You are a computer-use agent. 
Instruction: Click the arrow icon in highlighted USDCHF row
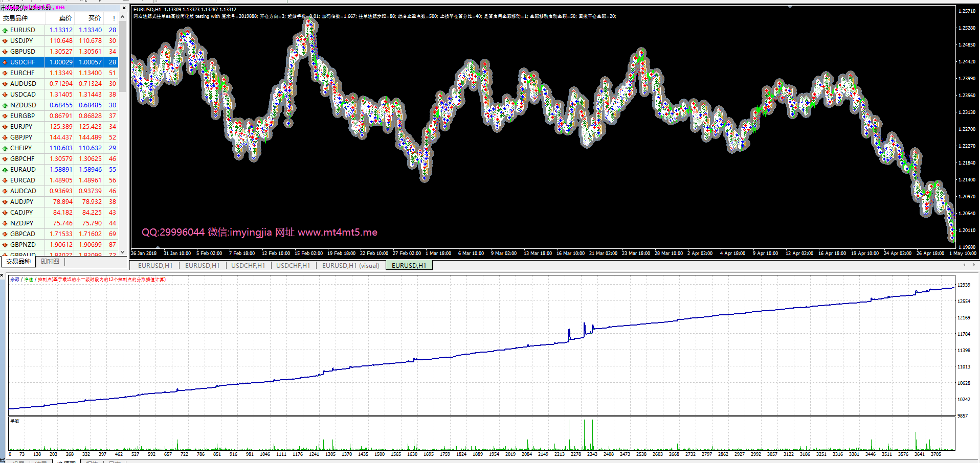tap(5, 62)
